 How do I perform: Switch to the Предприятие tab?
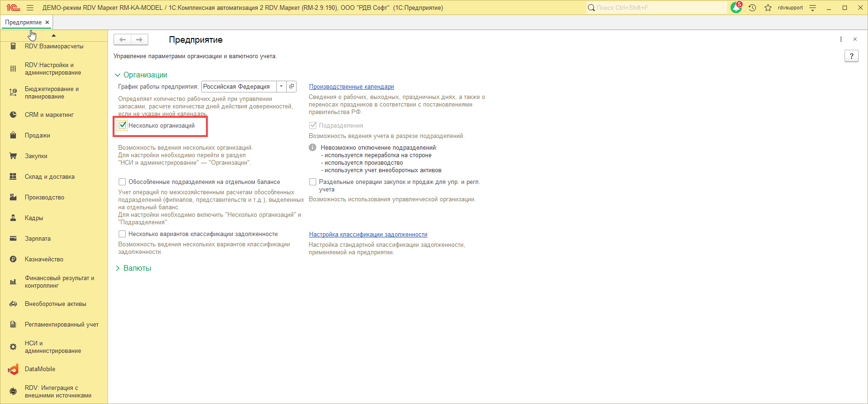click(x=23, y=22)
